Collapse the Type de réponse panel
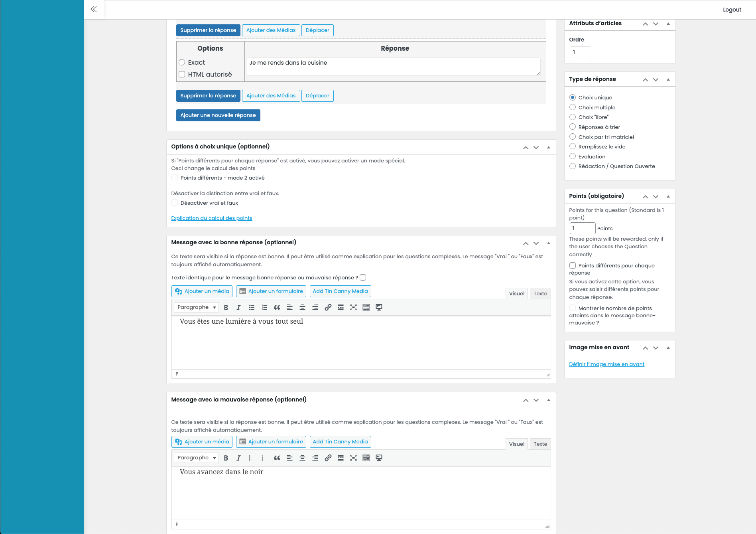 click(668, 79)
